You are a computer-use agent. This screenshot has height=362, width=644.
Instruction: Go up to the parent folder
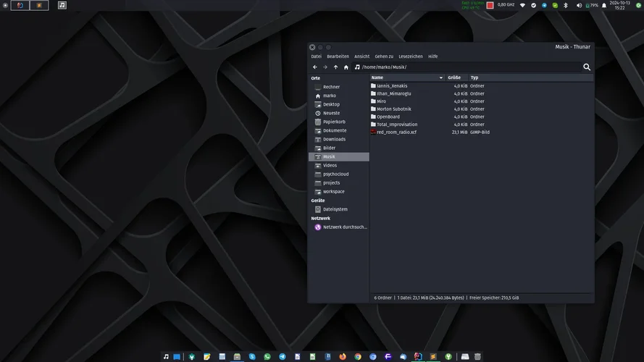tap(335, 67)
